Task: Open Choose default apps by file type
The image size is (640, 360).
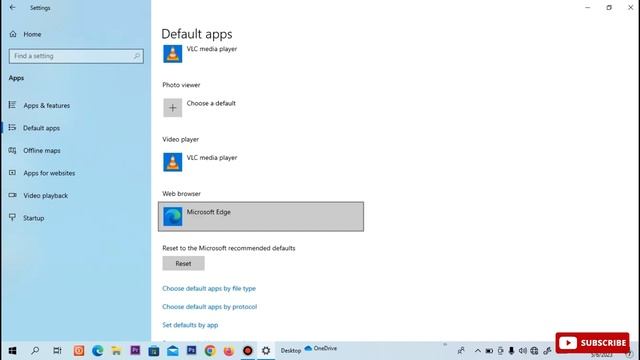Action: click(209, 288)
